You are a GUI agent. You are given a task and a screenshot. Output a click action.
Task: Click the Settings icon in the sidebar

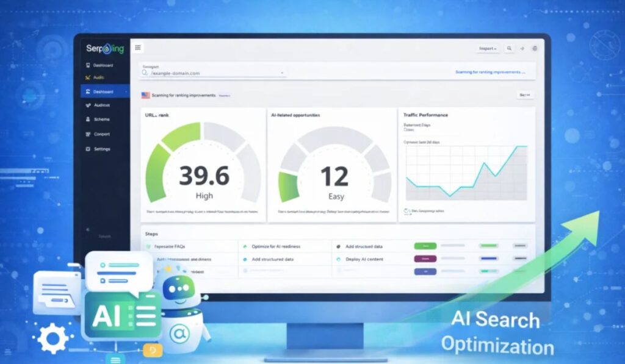(x=88, y=149)
